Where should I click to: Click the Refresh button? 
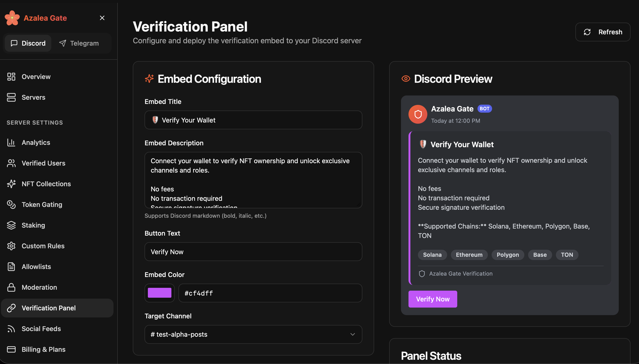pos(603,32)
